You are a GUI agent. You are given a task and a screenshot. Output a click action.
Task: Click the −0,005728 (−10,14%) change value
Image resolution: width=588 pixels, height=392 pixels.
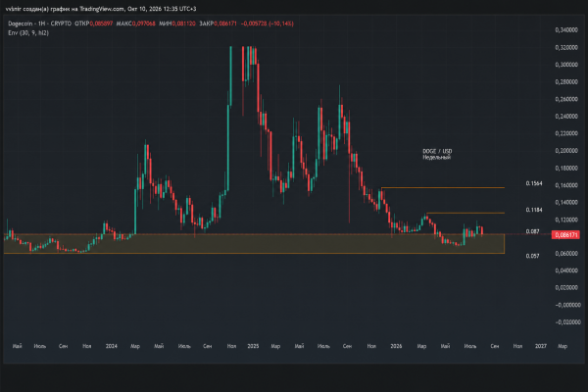point(267,24)
